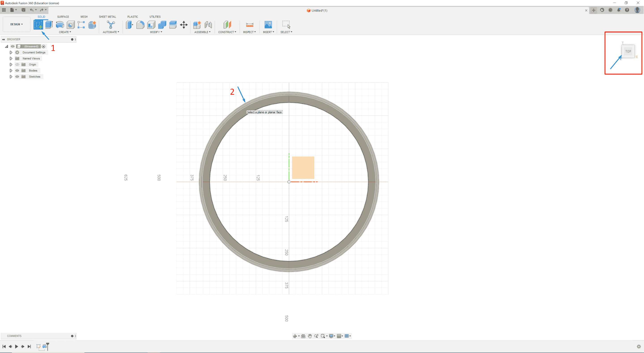Switch to the Utilities tab
This screenshot has height=353, width=644.
[x=155, y=17]
